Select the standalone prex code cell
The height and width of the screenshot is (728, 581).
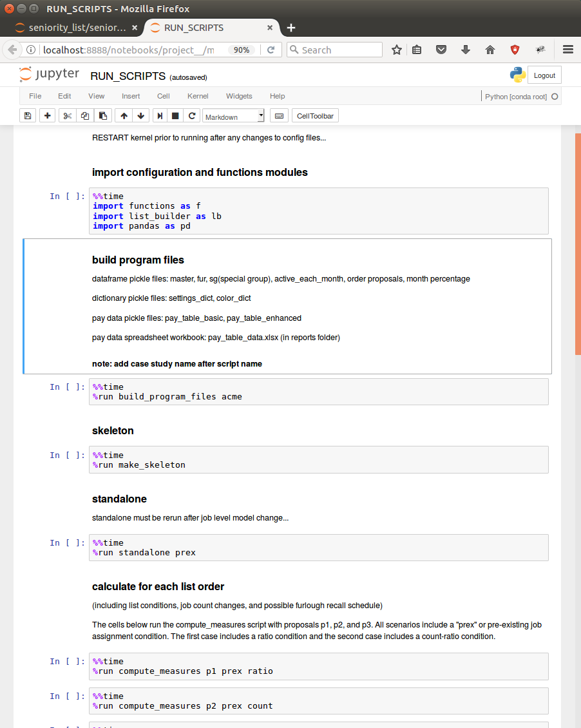pyautogui.click(x=319, y=548)
